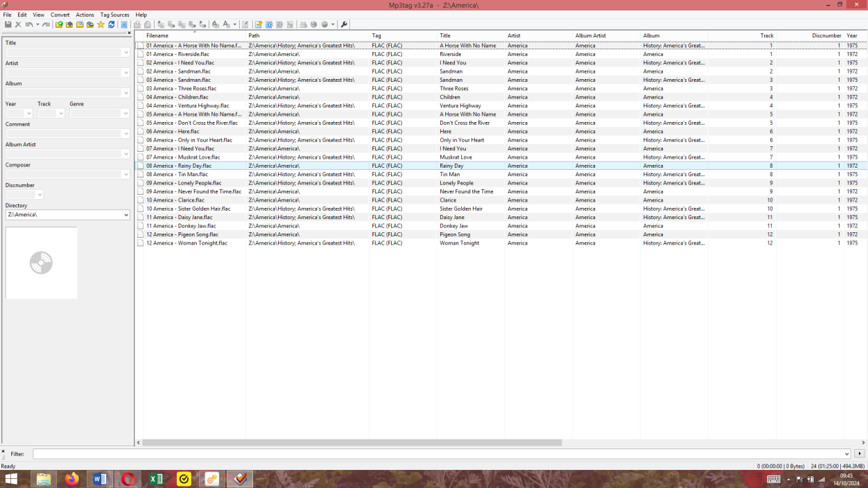Open the Album Artist field dropdown
868x488 pixels.
pos(125,154)
